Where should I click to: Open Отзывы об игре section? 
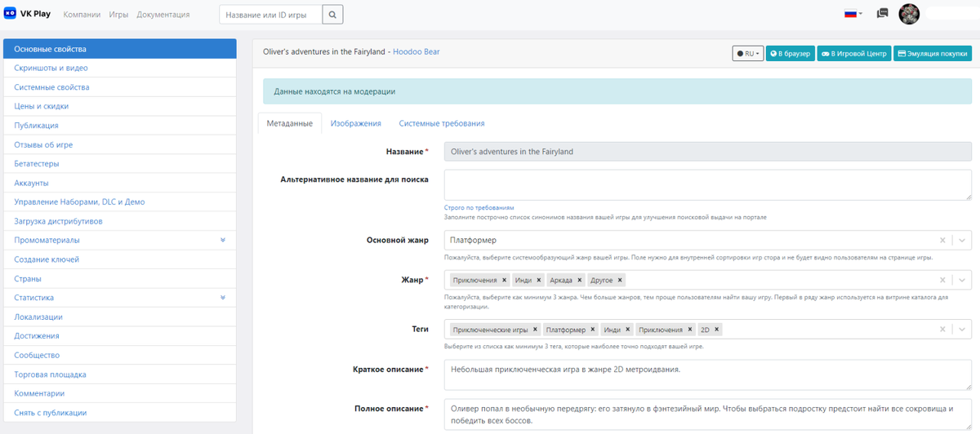(x=120, y=144)
